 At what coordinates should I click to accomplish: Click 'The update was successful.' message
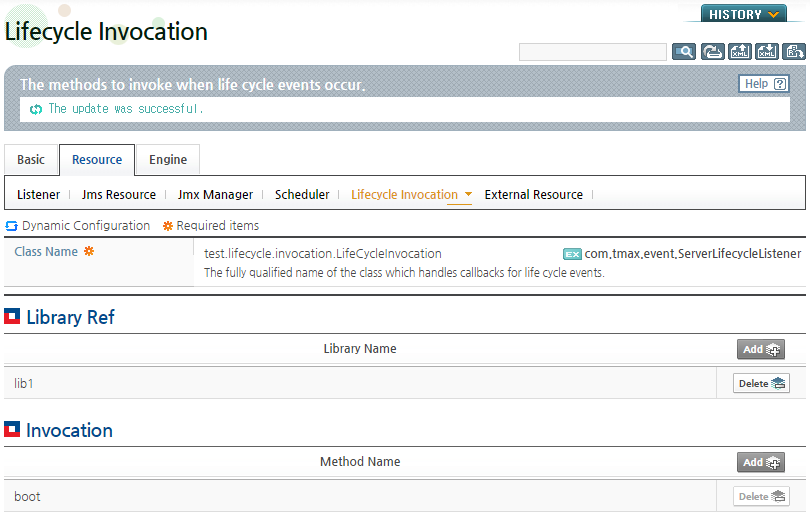[x=126, y=108]
